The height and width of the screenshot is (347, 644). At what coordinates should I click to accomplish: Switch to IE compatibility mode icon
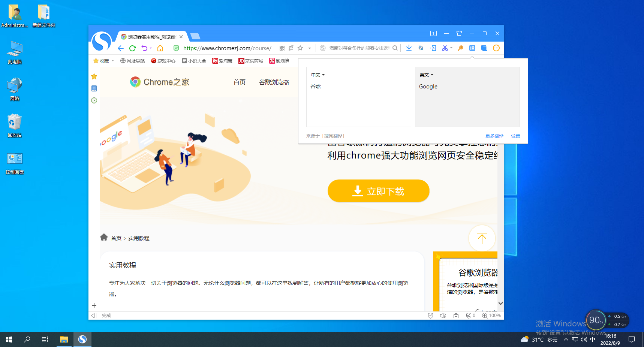291,48
